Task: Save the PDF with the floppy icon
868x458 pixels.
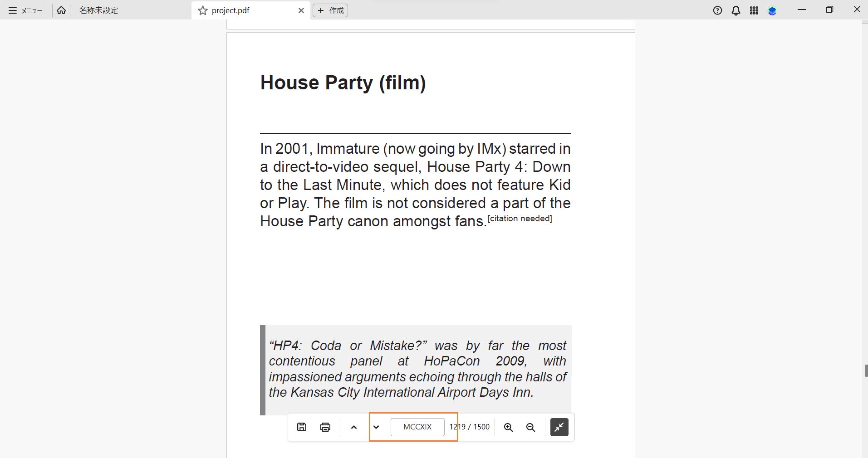Action: [x=302, y=427]
